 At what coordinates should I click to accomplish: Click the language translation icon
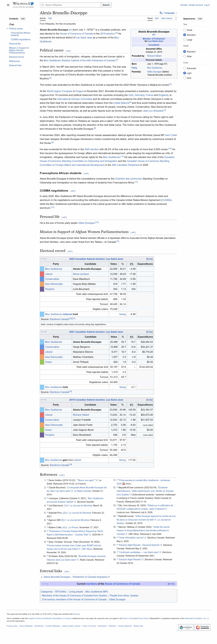(x=161, y=13)
